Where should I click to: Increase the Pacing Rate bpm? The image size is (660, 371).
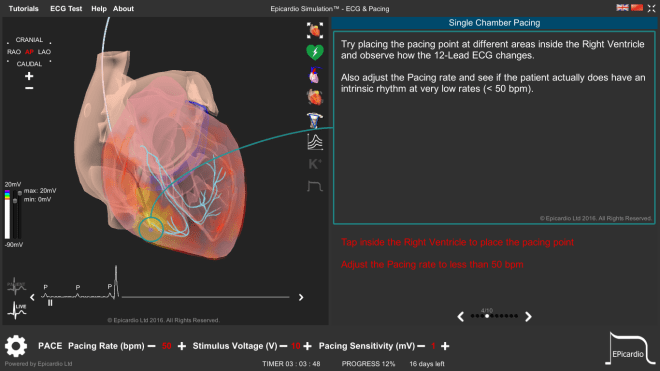182,346
